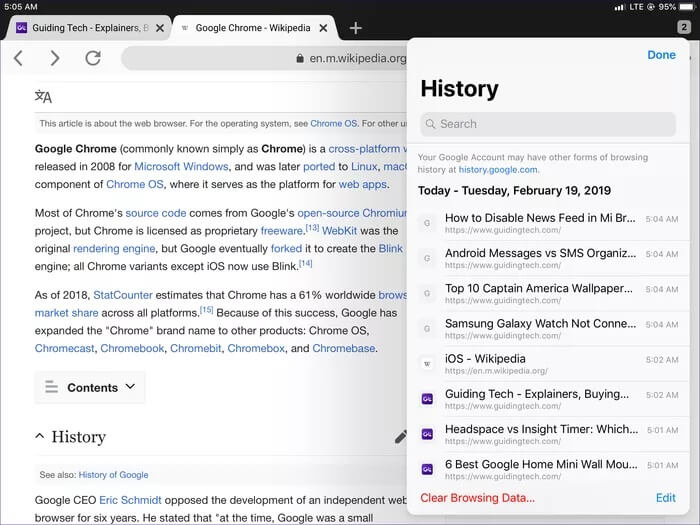The height and width of the screenshot is (525, 700).
Task: Click citation reference [15]
Action: point(206,310)
